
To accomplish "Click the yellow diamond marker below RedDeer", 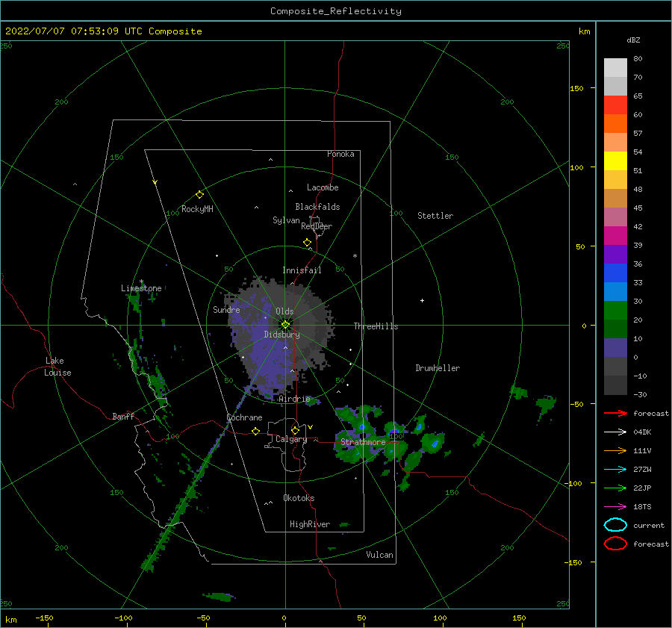I will coord(308,243).
